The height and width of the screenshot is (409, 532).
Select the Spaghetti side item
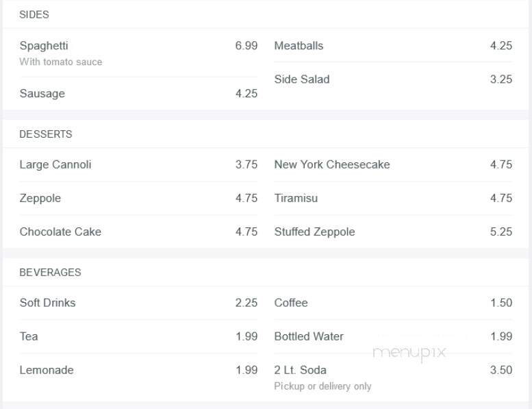(x=138, y=53)
